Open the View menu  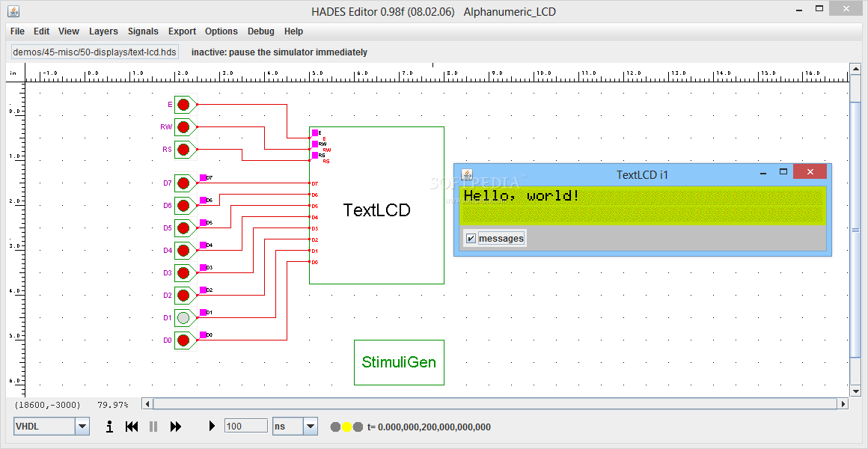pyautogui.click(x=69, y=31)
